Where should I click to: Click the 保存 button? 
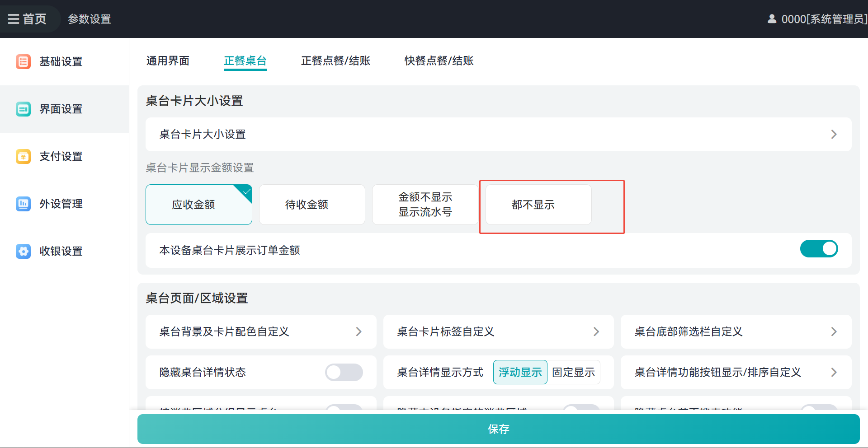(x=499, y=429)
